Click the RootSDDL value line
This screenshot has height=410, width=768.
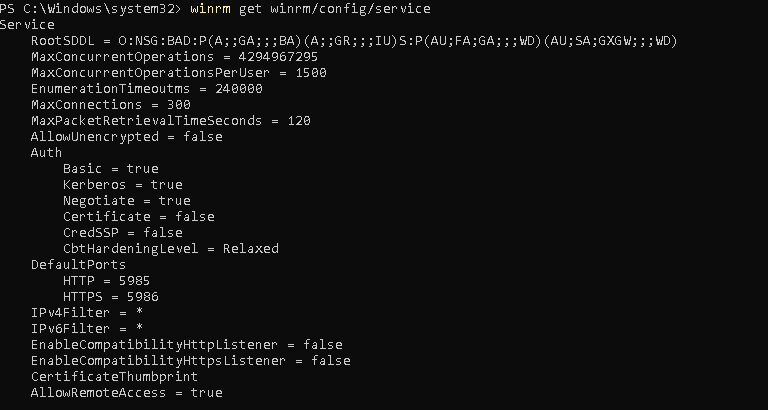tap(354, 41)
